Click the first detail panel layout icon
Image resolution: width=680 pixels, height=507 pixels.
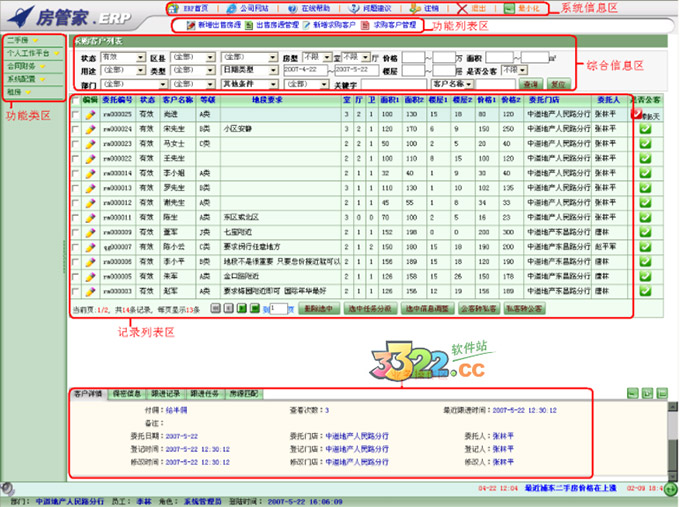[634, 393]
